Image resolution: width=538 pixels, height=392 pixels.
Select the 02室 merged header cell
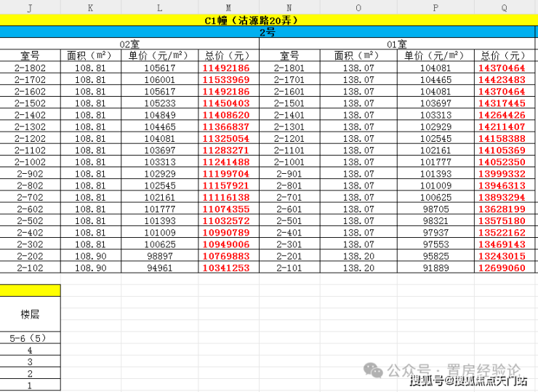129,44
